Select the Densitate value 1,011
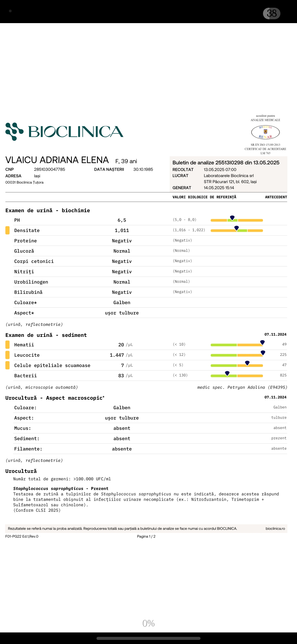The width and height of the screenshot is (297, 644). (122, 230)
